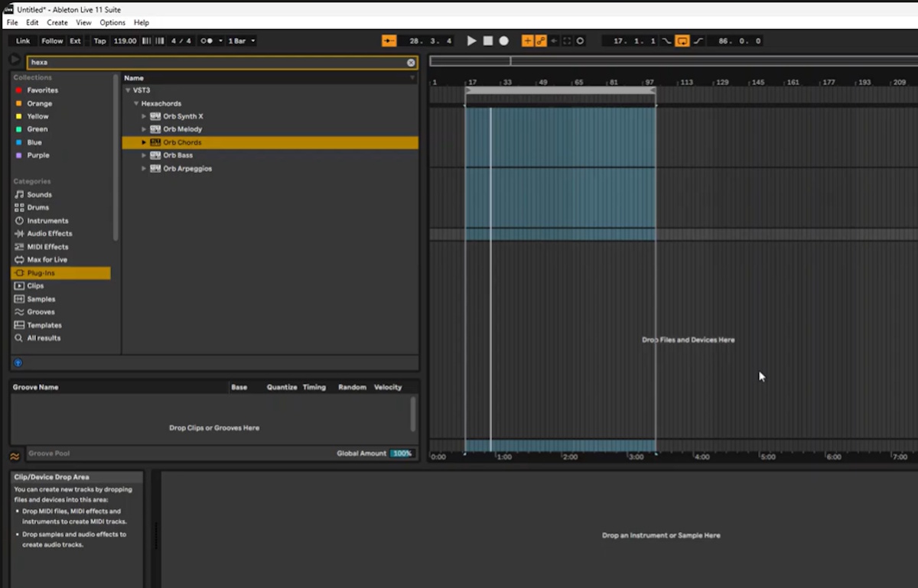Toggle the orange Follow playhead arrow button
The width and height of the screenshot is (918, 588).
pyautogui.click(x=389, y=41)
